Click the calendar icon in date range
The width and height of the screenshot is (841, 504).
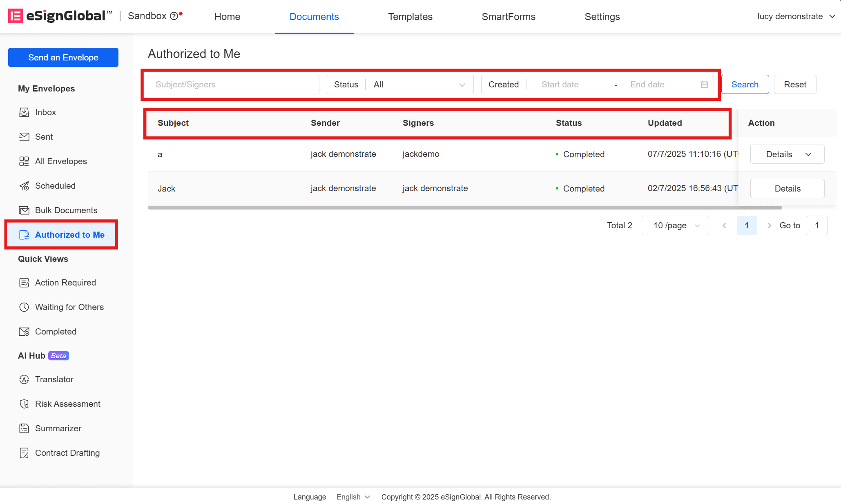[704, 85]
